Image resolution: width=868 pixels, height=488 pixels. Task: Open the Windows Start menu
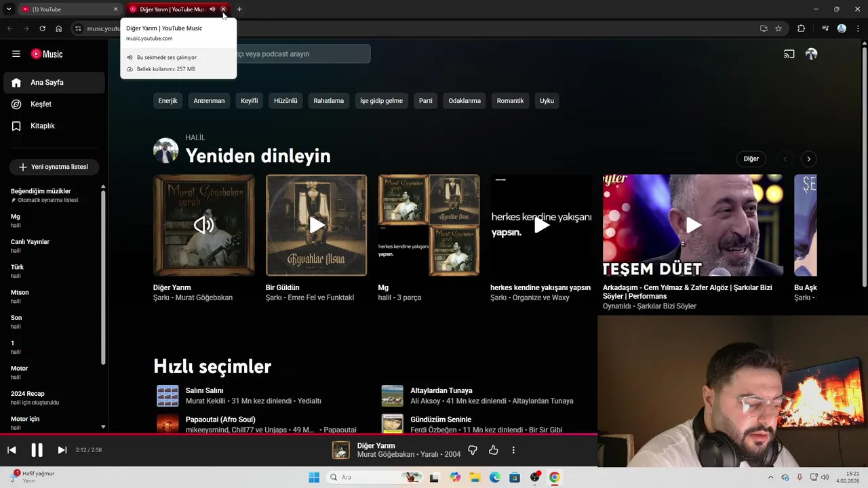coord(314,477)
